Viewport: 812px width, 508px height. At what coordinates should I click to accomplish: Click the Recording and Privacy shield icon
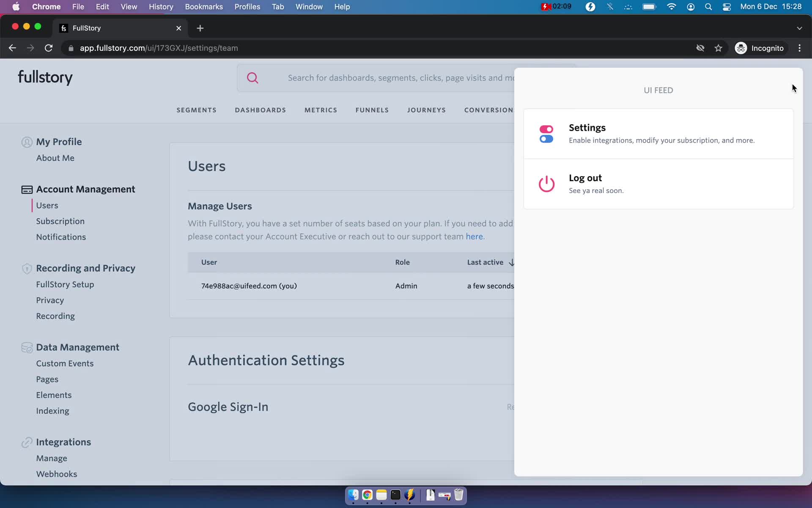point(27,268)
